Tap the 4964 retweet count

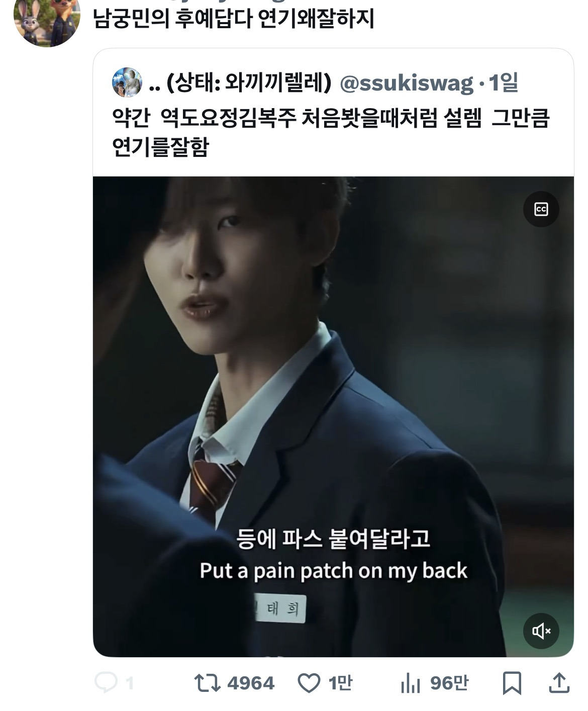click(251, 683)
